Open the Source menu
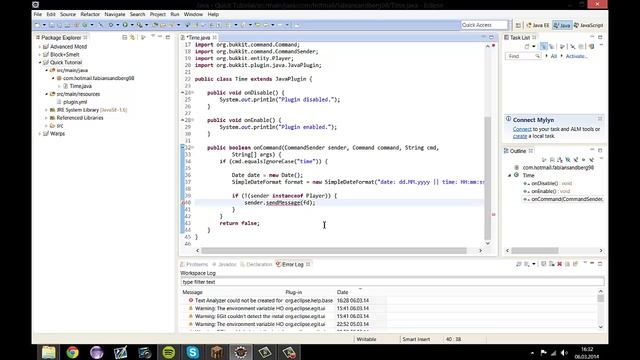This screenshot has height=360, width=640. 68,14
